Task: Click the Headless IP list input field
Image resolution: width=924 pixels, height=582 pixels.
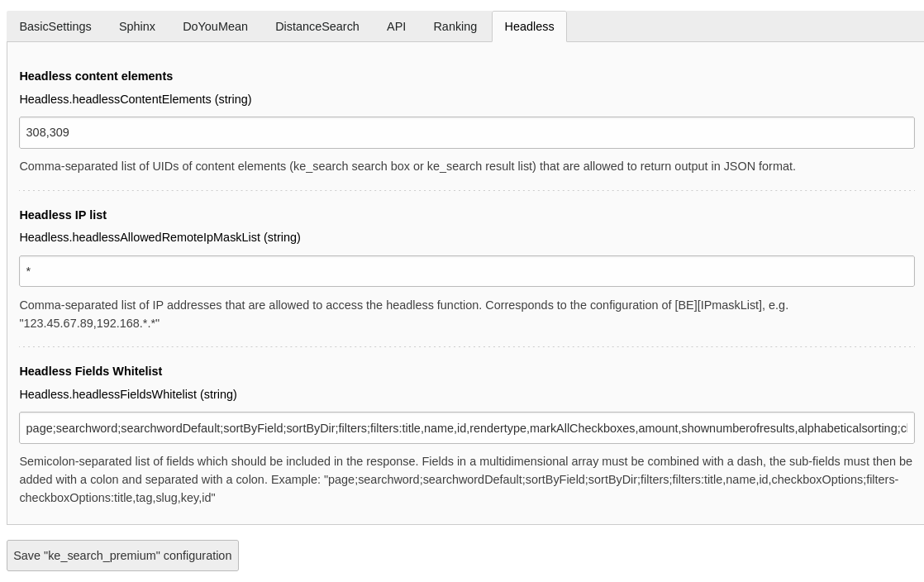Action: 466,271
